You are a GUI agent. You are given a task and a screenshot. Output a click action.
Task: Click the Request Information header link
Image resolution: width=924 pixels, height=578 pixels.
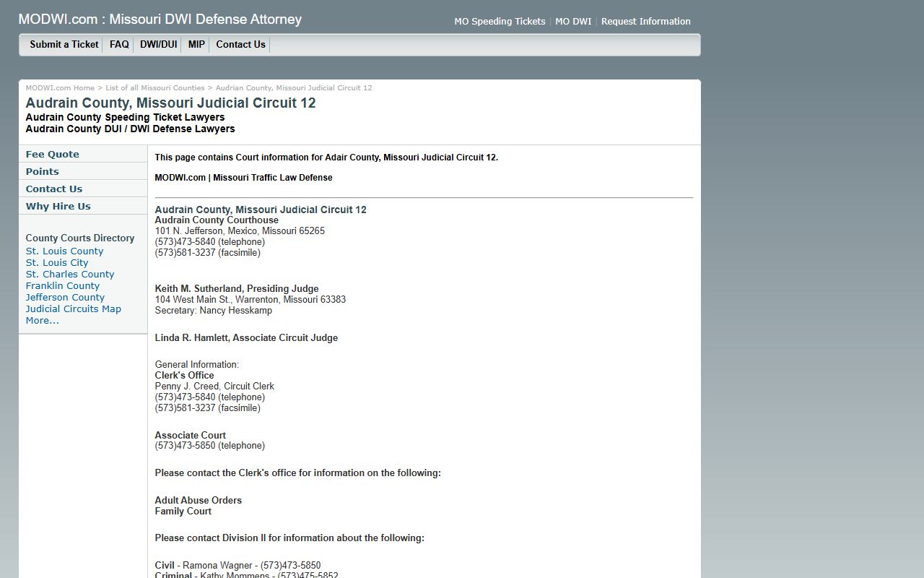(645, 22)
